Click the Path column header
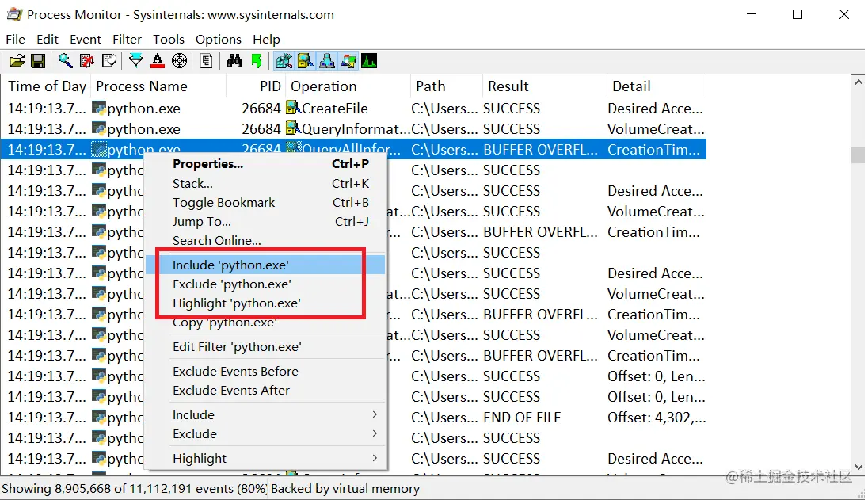Screen dimensions: 868x500 pyautogui.click(x=446, y=86)
